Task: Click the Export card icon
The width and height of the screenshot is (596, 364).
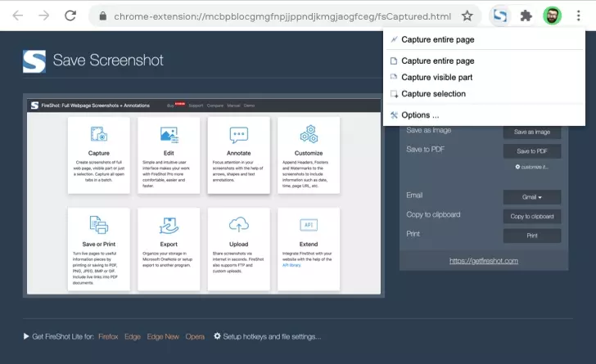Action: 169,225
